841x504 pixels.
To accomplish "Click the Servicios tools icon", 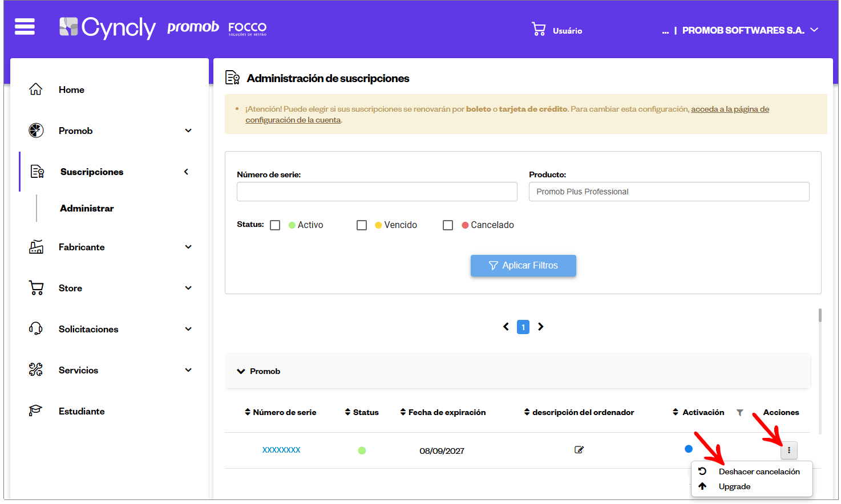I will (x=36, y=370).
